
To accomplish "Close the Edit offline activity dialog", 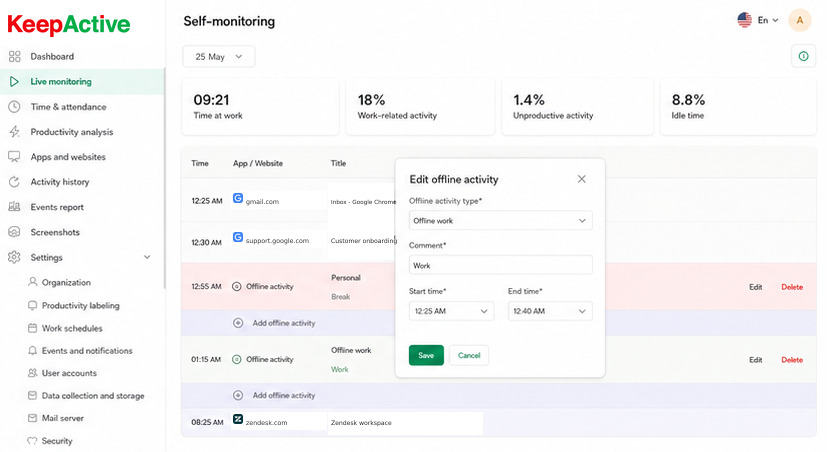I will coord(581,179).
